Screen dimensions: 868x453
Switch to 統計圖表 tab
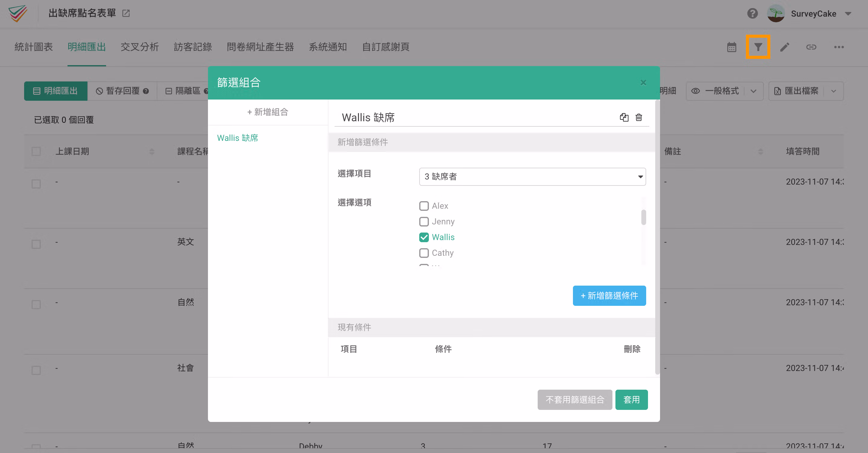(x=34, y=47)
